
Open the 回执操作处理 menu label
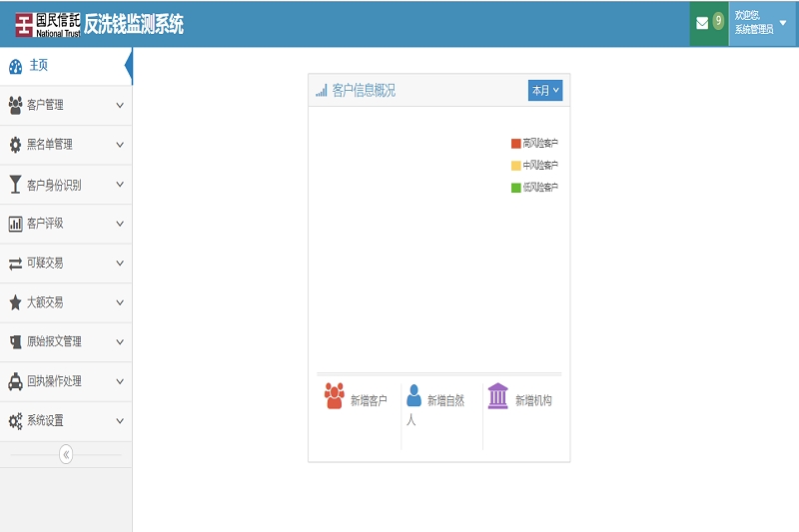[54, 381]
